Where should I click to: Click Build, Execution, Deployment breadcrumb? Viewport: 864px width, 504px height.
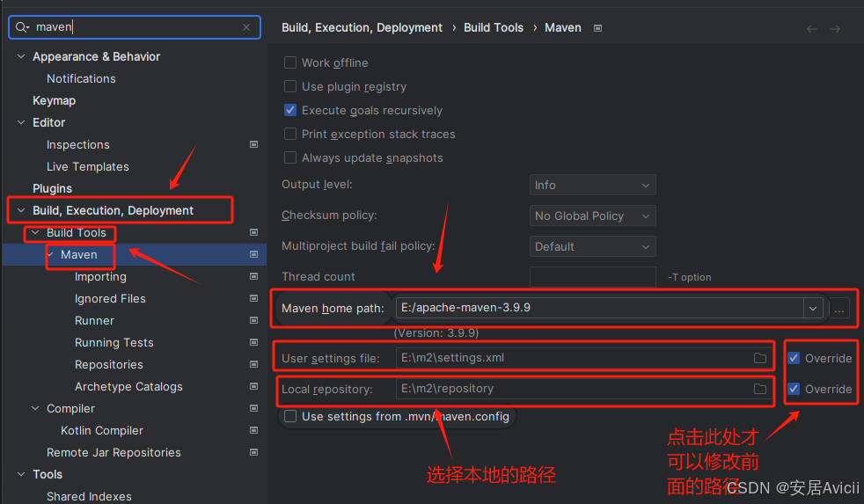[362, 27]
